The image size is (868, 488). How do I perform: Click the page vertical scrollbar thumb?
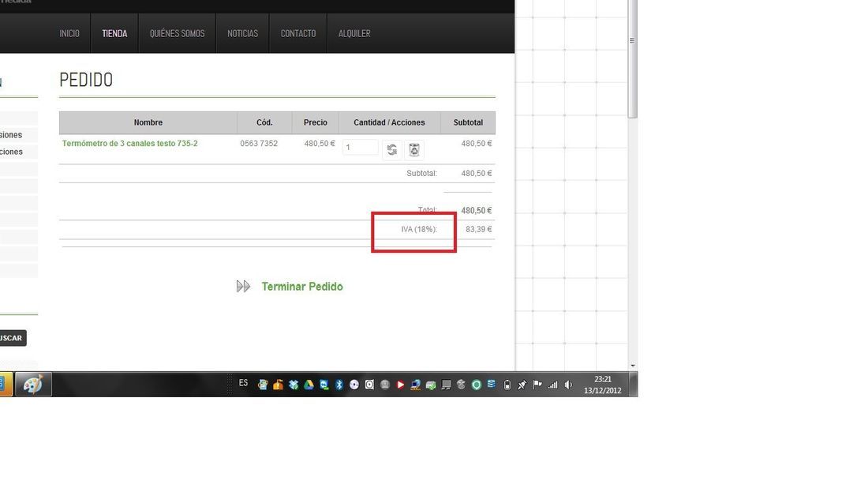pos(633,58)
